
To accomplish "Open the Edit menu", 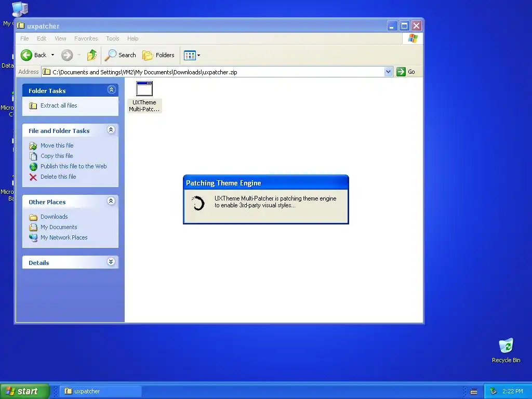I will [x=42, y=38].
